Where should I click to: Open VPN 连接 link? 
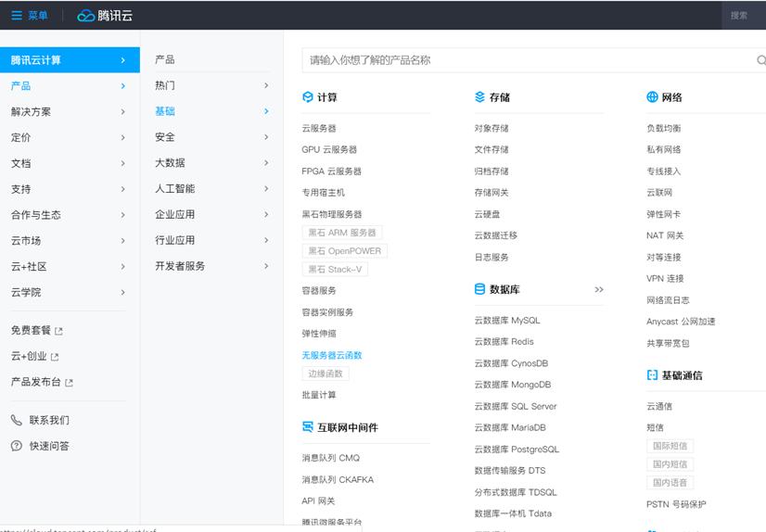665,279
